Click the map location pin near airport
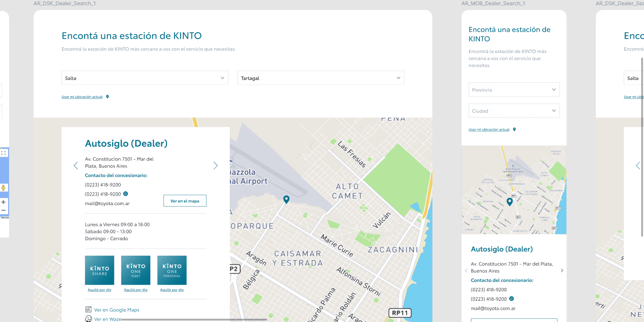This screenshot has width=644, height=322. tap(286, 200)
